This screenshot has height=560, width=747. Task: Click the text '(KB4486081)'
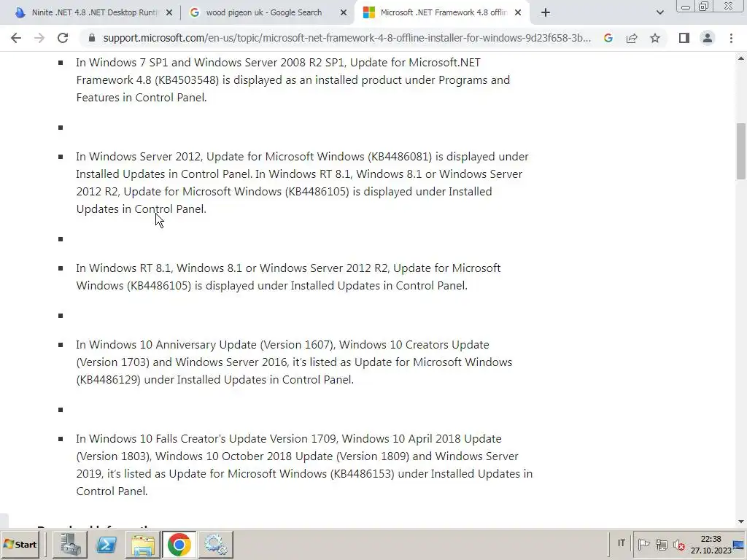click(x=400, y=157)
